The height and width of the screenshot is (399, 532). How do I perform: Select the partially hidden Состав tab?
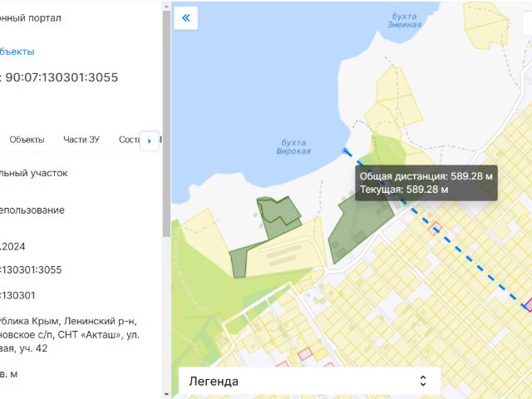130,140
